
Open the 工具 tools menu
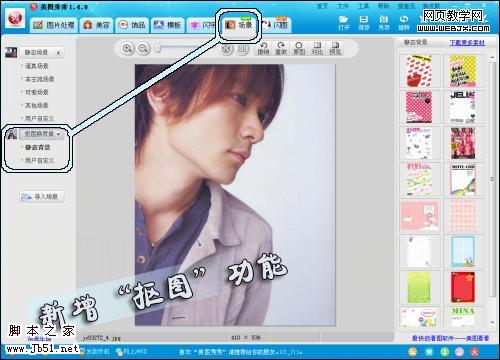pos(363,6)
